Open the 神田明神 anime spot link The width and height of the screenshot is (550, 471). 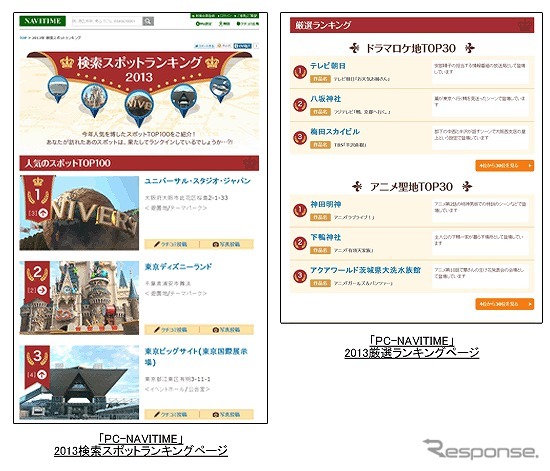326,204
